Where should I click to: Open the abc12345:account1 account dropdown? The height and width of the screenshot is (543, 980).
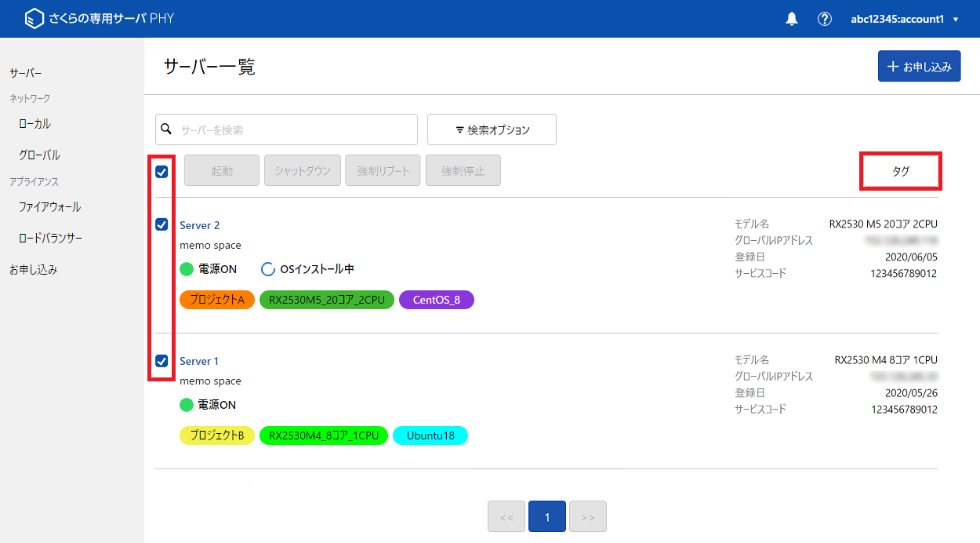[904, 19]
